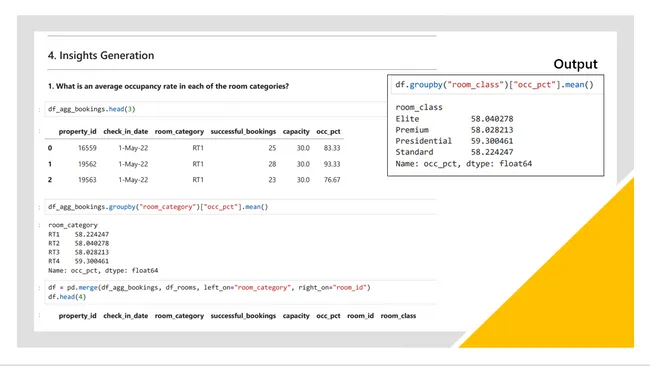Click the room_class header in merged table

398,316
